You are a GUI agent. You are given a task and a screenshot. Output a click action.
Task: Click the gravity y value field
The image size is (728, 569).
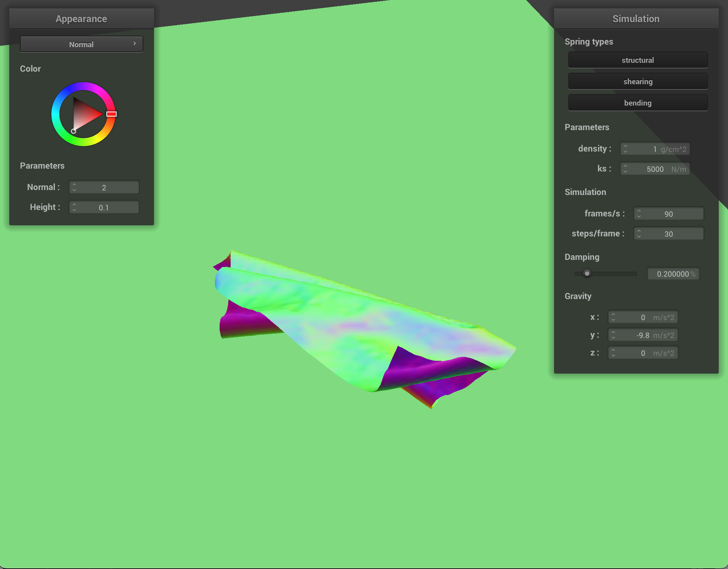[643, 335]
